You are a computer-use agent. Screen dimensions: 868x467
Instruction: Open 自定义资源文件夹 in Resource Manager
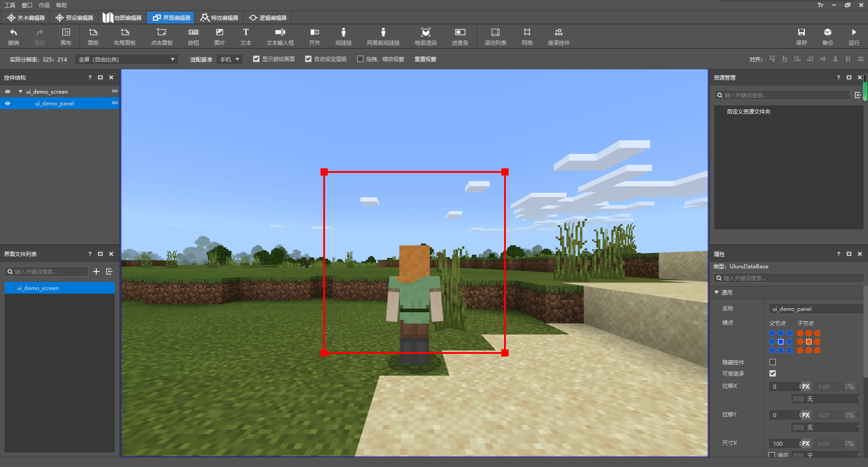[x=749, y=111]
